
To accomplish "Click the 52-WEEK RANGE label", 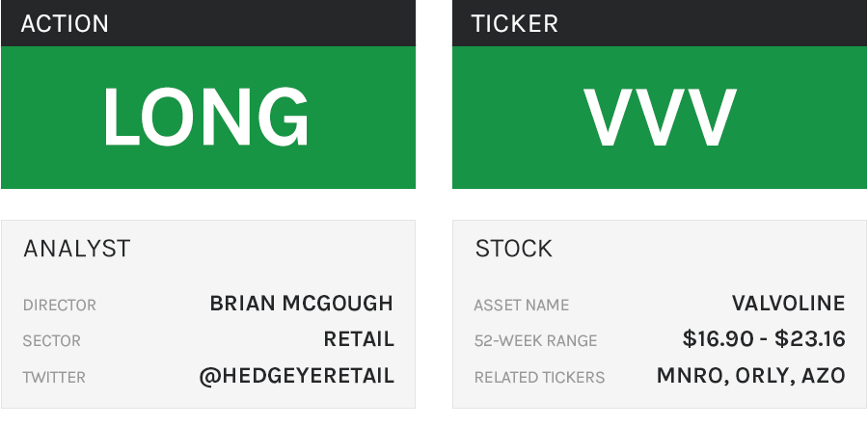I will (536, 341).
